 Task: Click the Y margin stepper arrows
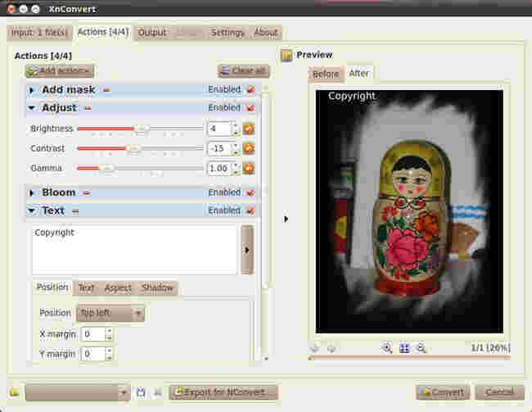pos(109,354)
